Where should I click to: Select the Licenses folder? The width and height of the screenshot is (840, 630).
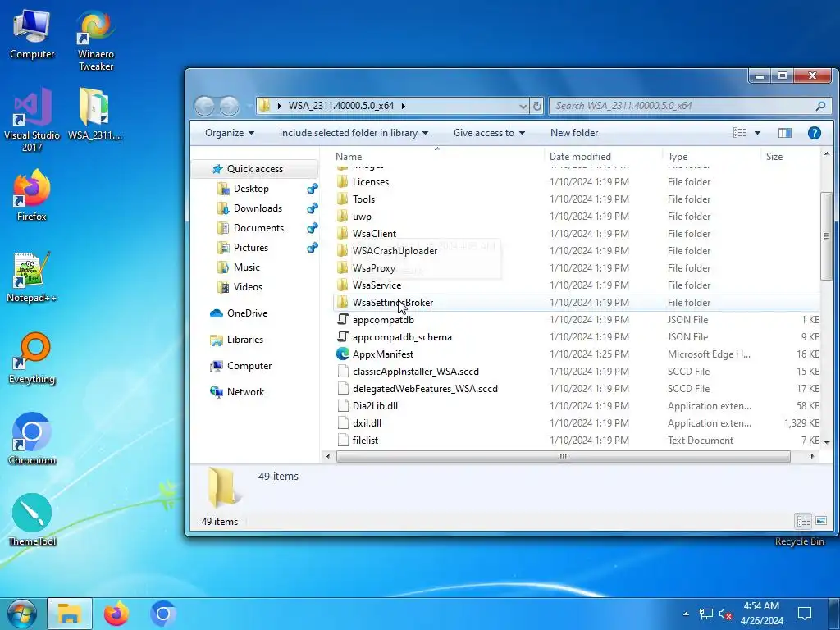click(x=577, y=182)
